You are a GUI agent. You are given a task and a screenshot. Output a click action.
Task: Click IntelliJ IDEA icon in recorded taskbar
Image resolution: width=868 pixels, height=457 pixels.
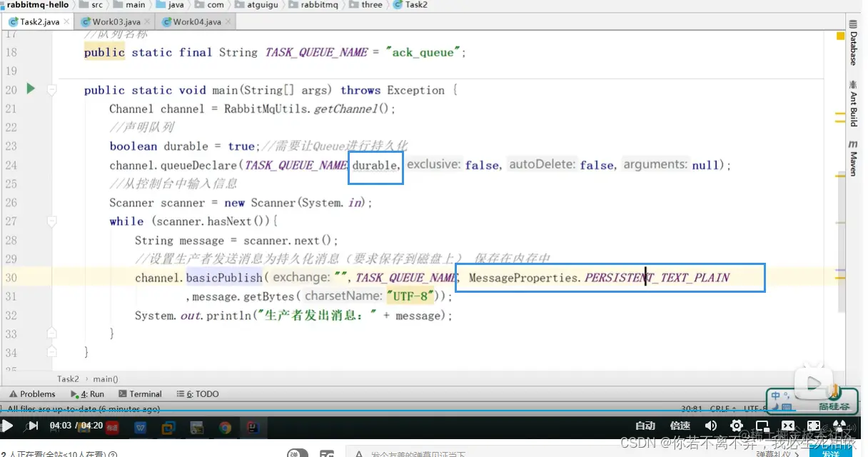click(x=253, y=428)
